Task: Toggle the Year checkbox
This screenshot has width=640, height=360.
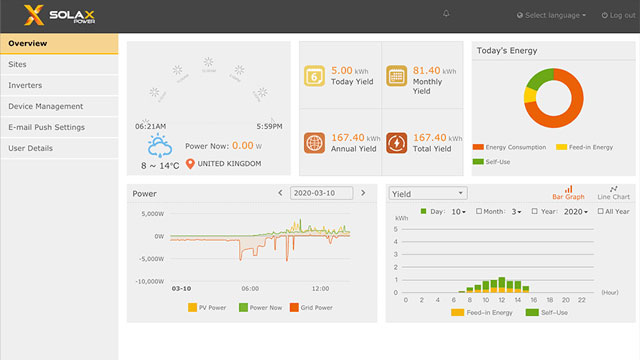Action: click(534, 211)
